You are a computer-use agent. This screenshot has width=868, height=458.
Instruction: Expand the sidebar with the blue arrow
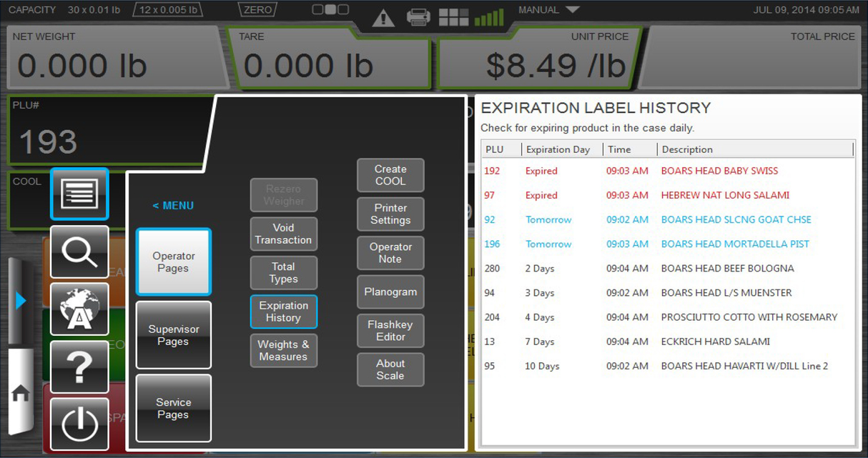(x=19, y=300)
